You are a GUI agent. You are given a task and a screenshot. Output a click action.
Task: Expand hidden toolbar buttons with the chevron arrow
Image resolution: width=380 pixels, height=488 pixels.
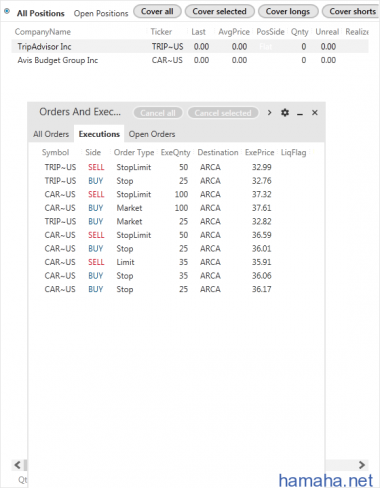269,113
